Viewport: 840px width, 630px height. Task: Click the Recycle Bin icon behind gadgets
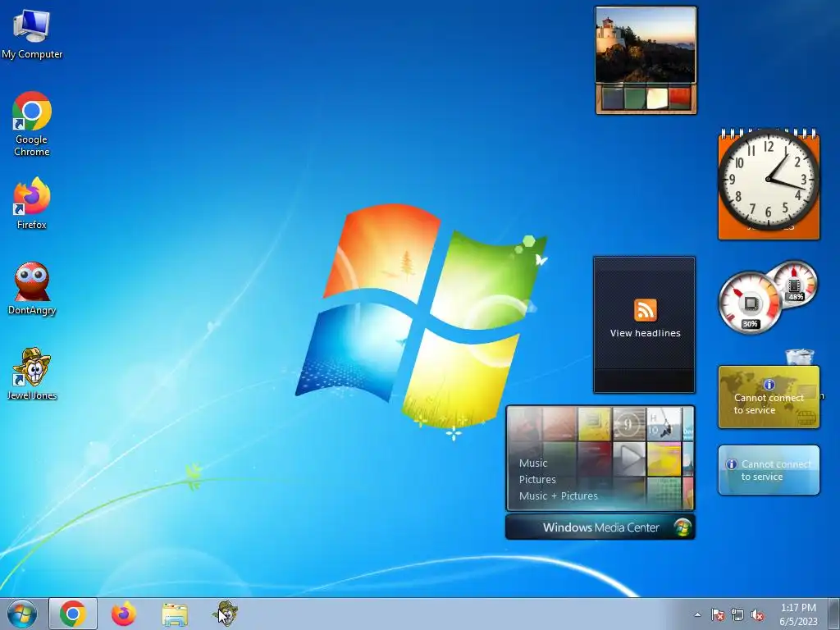799,357
